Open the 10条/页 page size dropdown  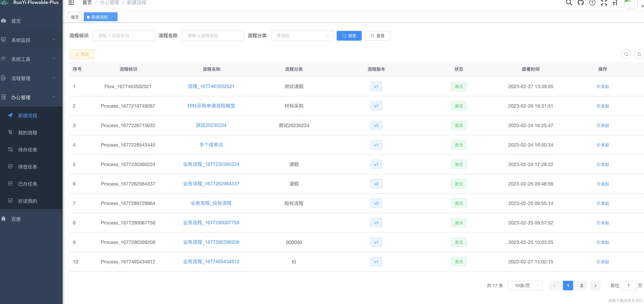pos(525,285)
